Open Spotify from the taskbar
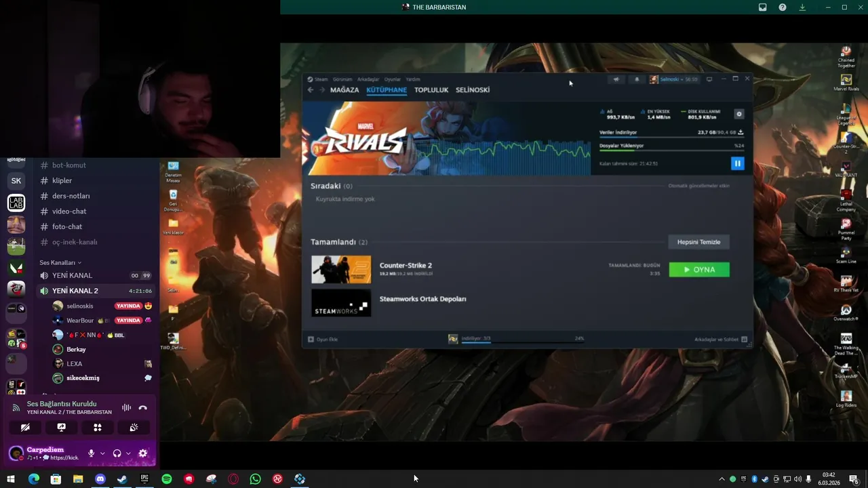Viewport: 868px width, 488px height. click(x=167, y=479)
